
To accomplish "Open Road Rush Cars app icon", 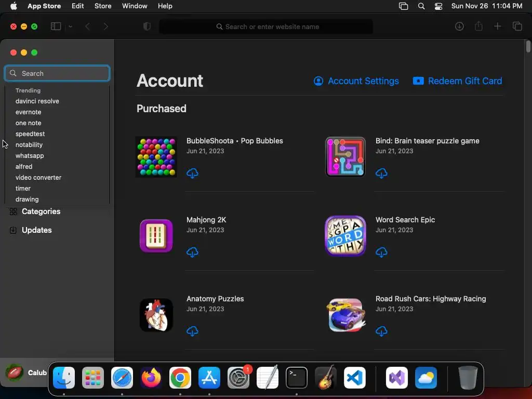I will (x=345, y=315).
